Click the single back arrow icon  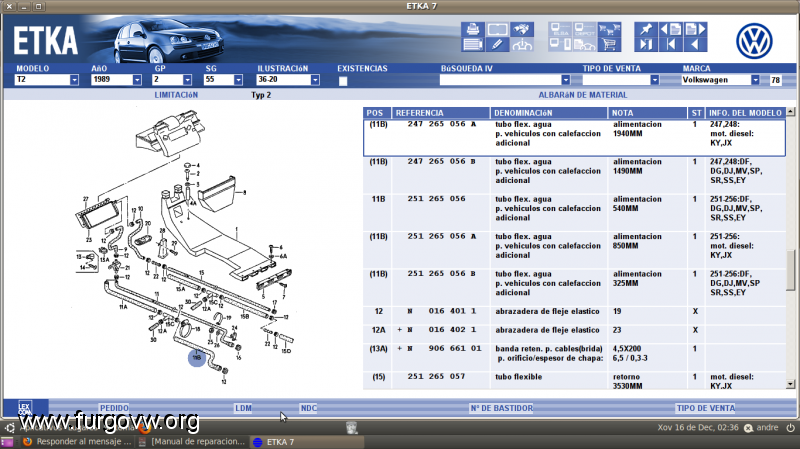pos(695,44)
